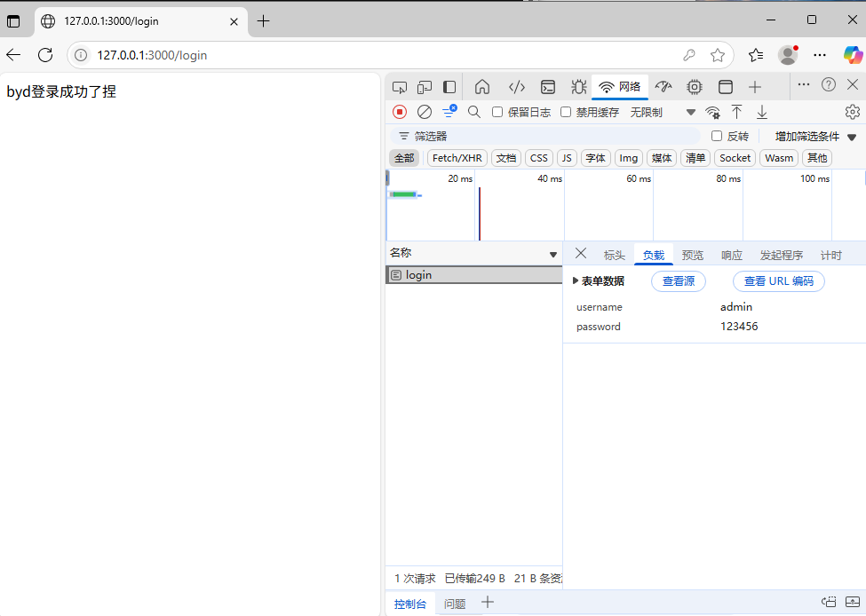Filter by 字体 font requests
Viewport: 866px width, 616px height.
coord(595,158)
